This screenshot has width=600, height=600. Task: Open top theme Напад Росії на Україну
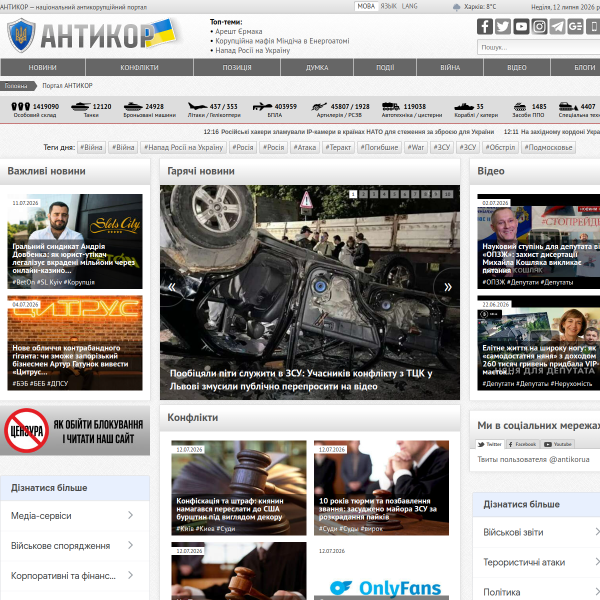(253, 51)
